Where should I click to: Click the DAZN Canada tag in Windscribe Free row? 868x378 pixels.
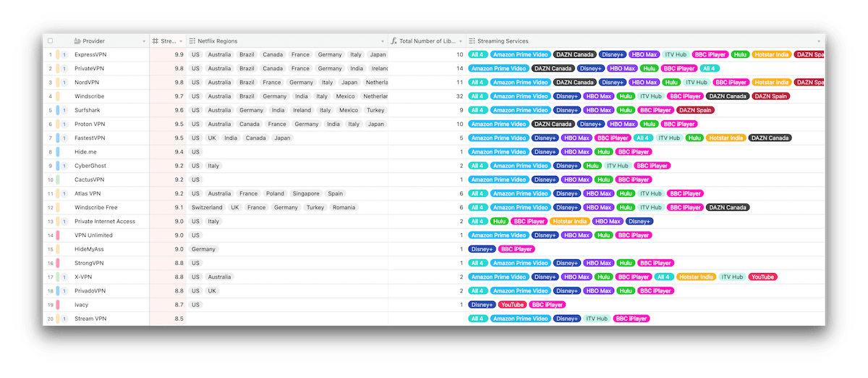(728, 208)
